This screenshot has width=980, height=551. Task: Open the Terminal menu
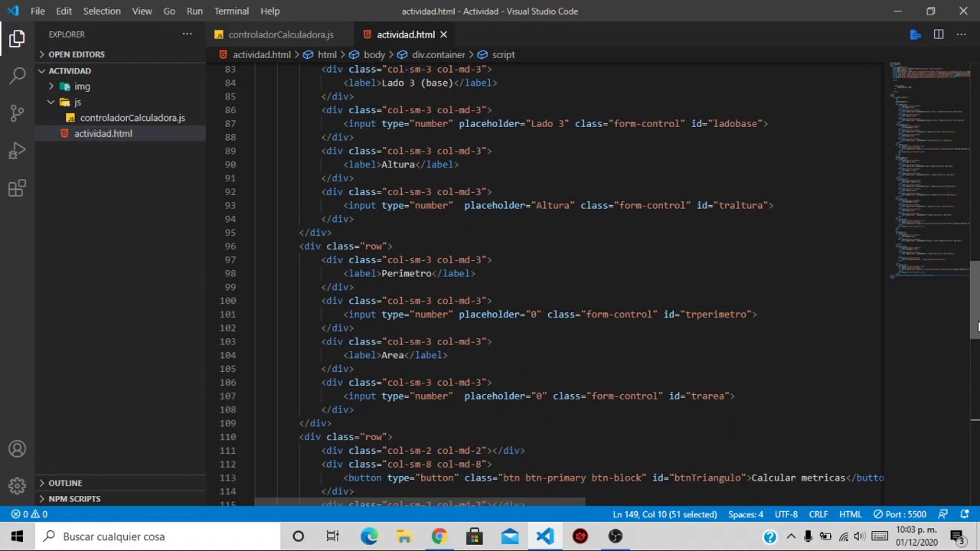pyautogui.click(x=231, y=11)
